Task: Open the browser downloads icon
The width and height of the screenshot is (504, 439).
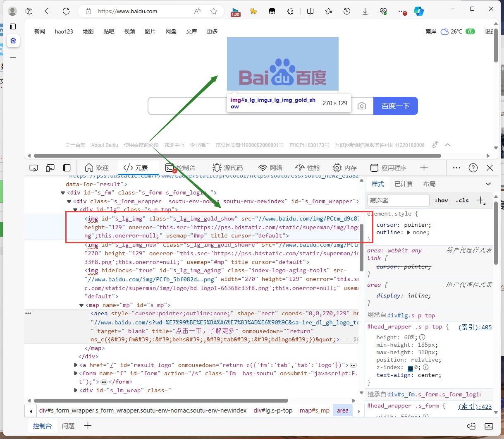Action: (365, 12)
